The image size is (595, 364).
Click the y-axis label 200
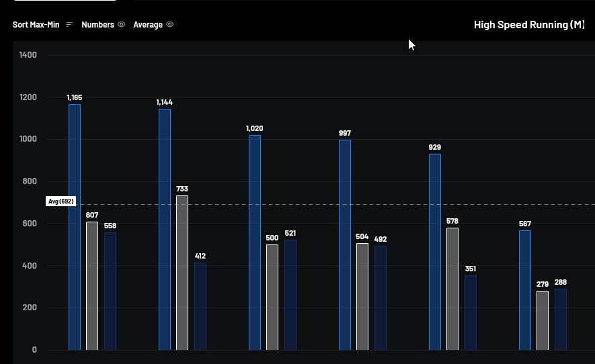point(30,308)
